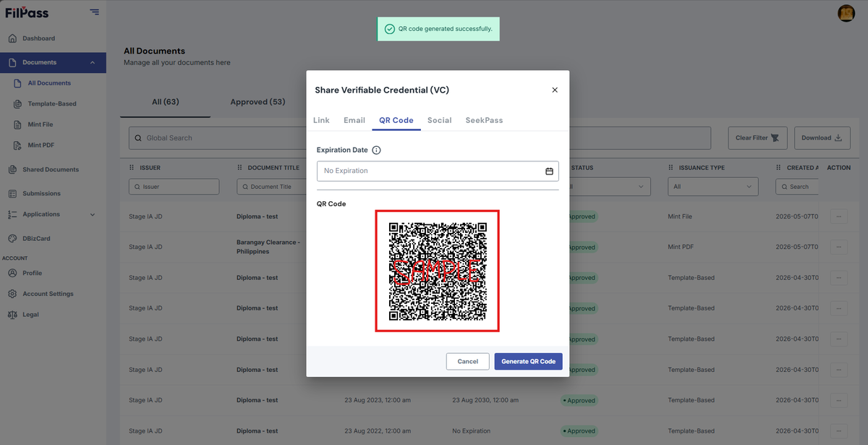868x445 pixels.
Task: Select the QR Code tab
Action: tap(396, 120)
